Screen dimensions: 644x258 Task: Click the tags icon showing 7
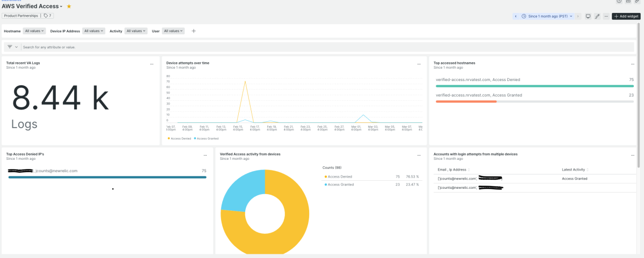47,16
